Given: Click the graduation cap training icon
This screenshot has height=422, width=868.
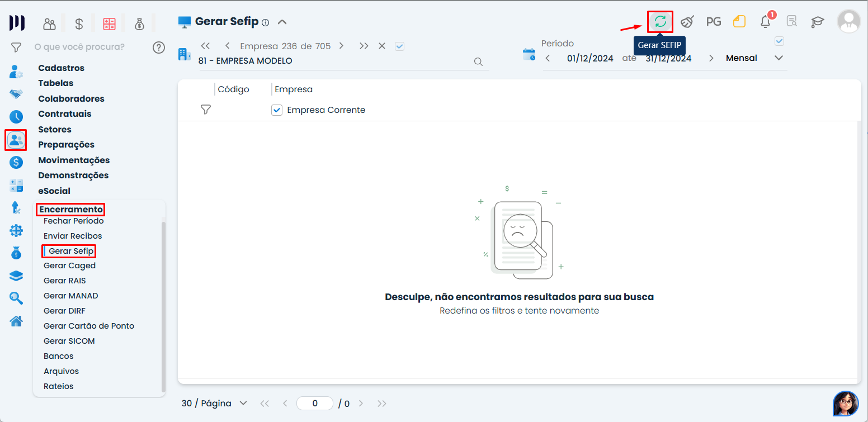Looking at the screenshot, I should (818, 22).
